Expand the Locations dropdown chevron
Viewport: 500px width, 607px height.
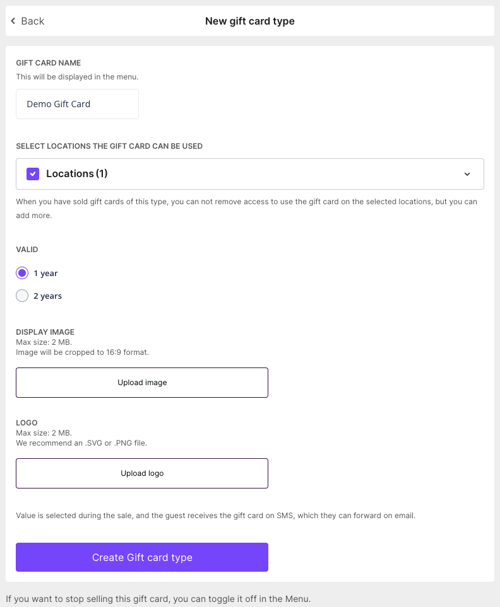pyautogui.click(x=467, y=174)
